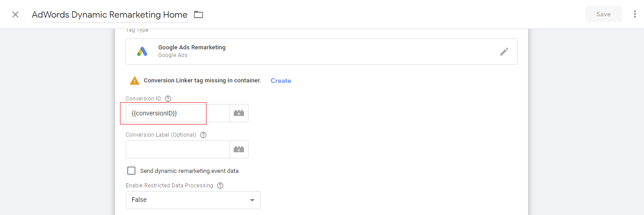Click into the Conversion Label input field

[178, 149]
